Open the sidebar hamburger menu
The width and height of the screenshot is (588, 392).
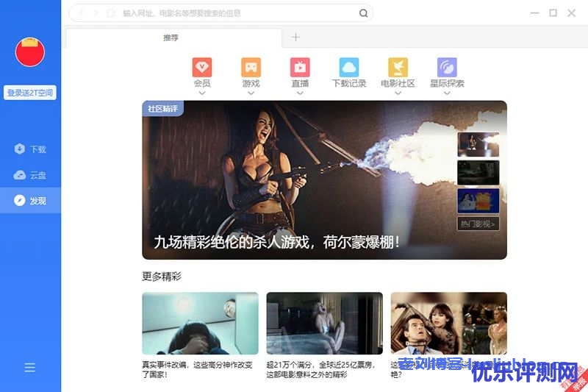(x=29, y=367)
